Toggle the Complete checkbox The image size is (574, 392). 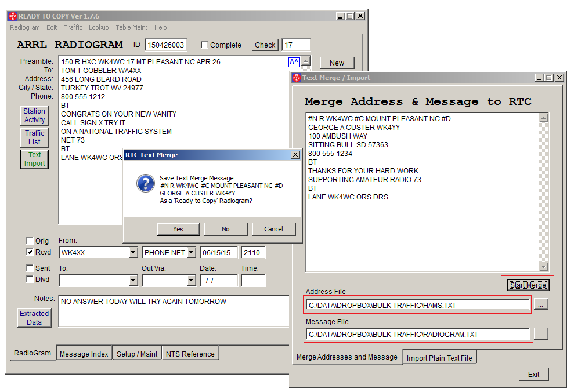(205, 45)
